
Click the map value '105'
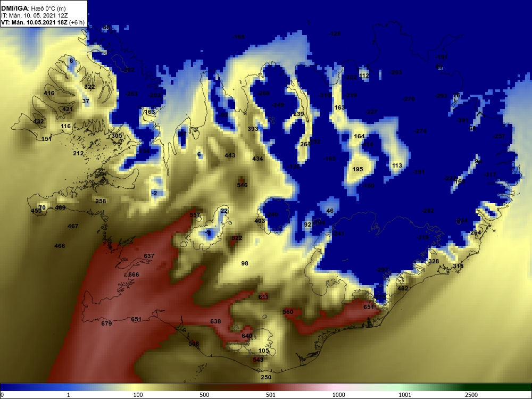tap(264, 351)
